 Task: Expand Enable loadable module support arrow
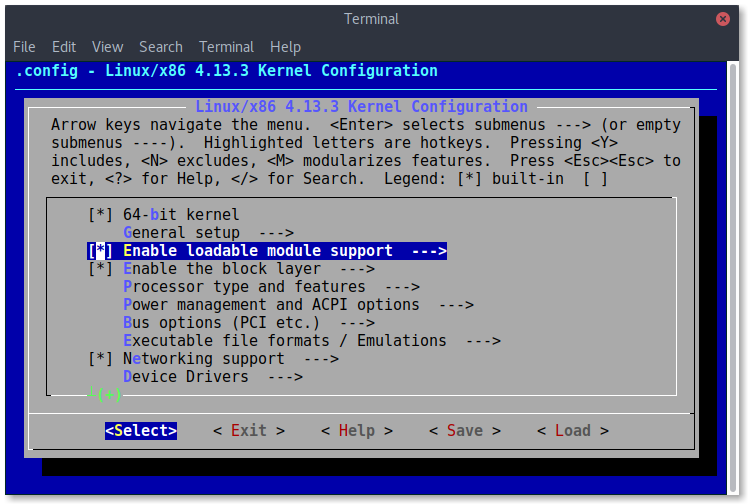point(429,251)
